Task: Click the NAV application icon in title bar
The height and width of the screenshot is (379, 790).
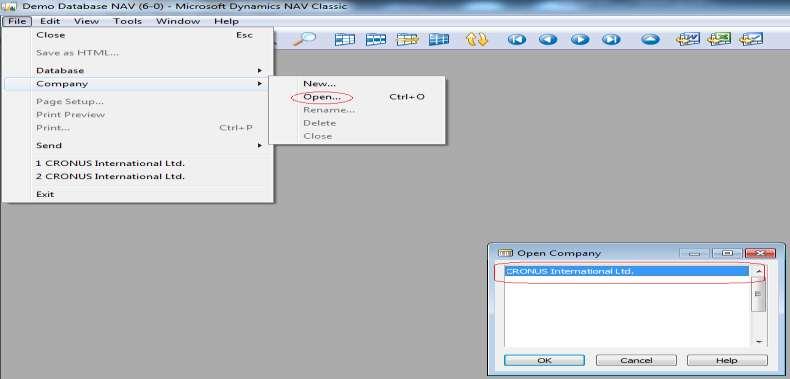Action: pos(9,7)
